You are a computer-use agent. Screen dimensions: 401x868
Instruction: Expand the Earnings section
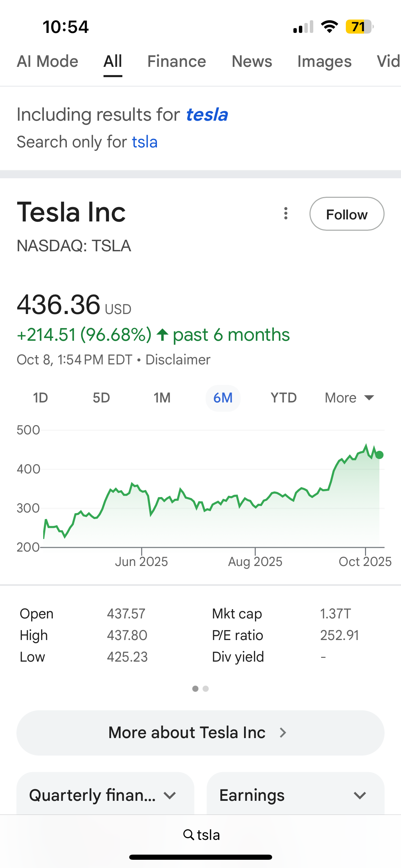(x=295, y=795)
